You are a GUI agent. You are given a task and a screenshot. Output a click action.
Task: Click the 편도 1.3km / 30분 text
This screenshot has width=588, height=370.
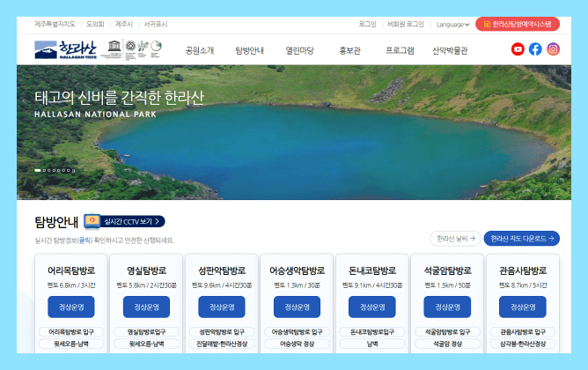coord(297,285)
